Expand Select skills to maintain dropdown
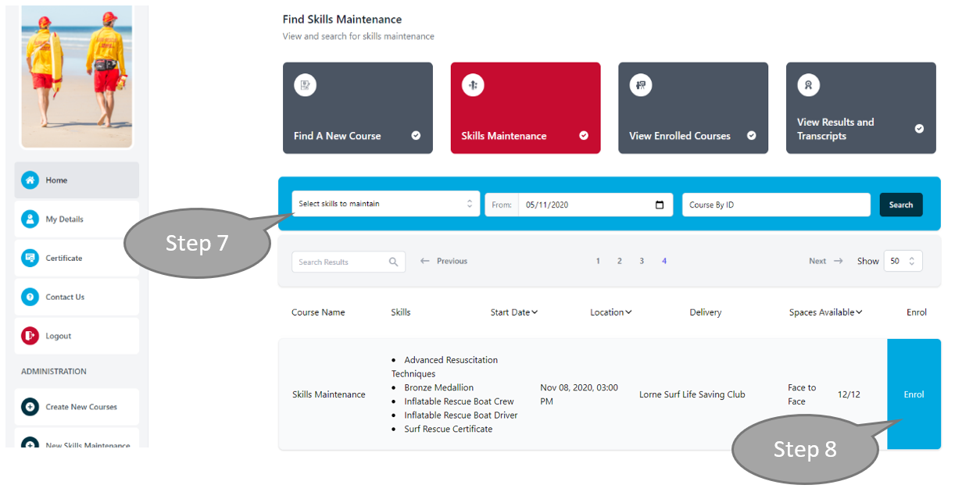The width and height of the screenshot is (980, 492). click(385, 204)
